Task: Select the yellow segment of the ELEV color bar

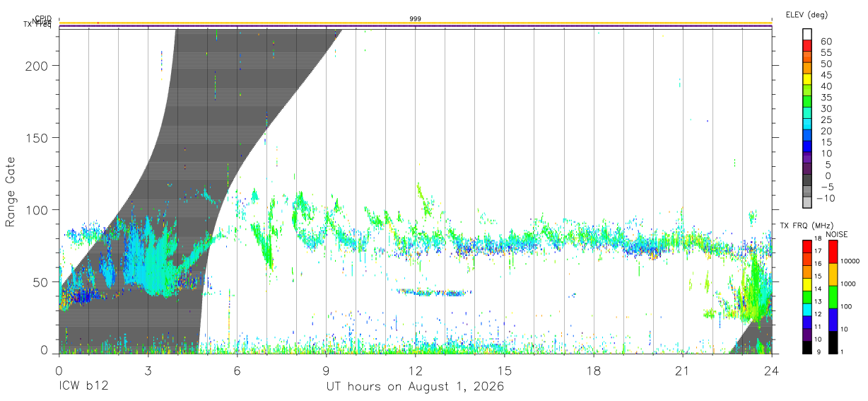Action: [809, 79]
